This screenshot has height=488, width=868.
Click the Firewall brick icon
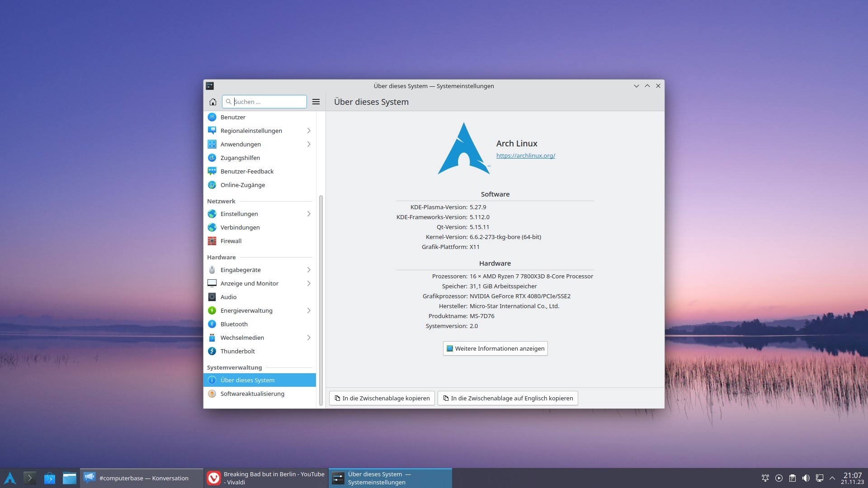coord(212,241)
